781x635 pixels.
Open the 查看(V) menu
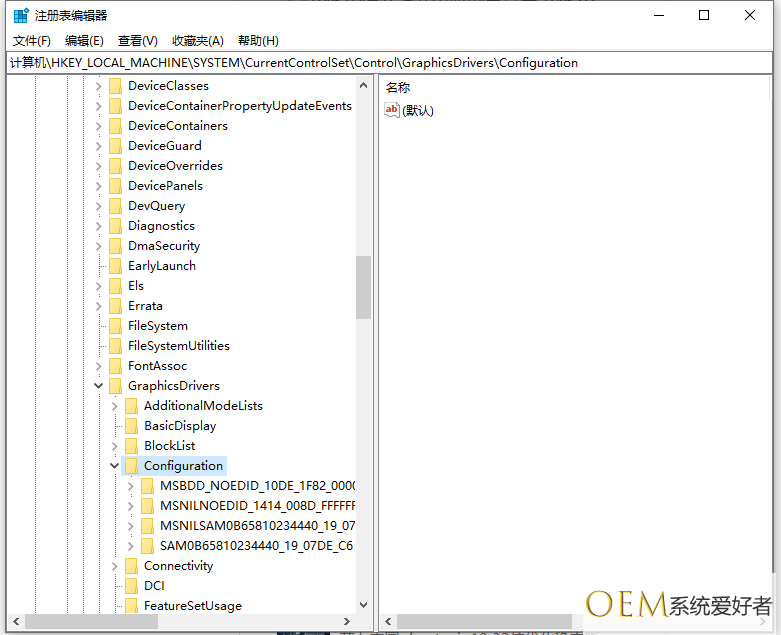pos(137,41)
